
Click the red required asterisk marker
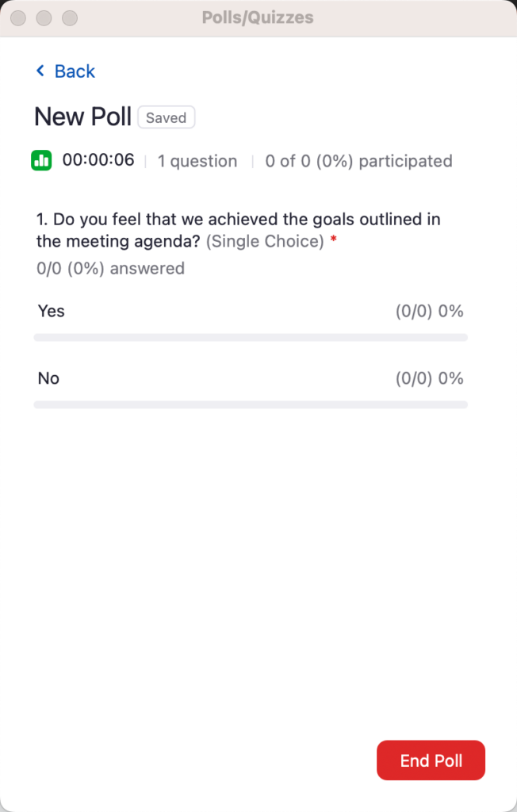[x=332, y=241]
